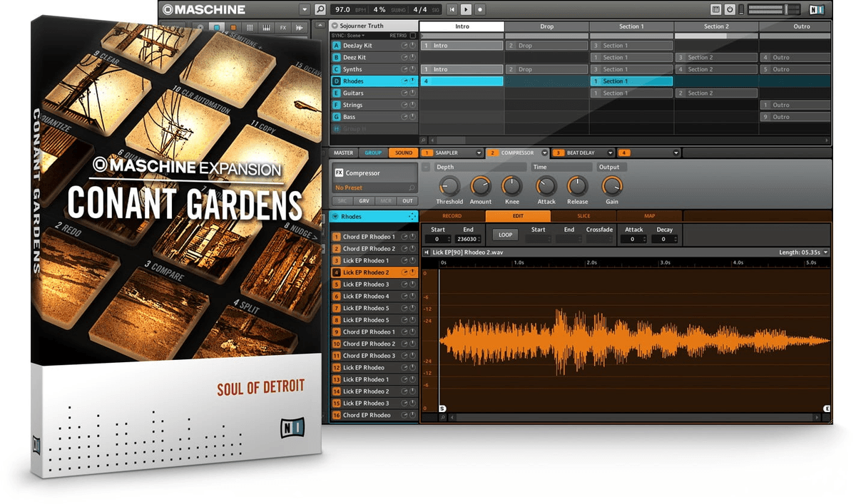Screen dimensions: 856x504
Task: Open the Compressor module slot dropdown
Action: (544, 153)
